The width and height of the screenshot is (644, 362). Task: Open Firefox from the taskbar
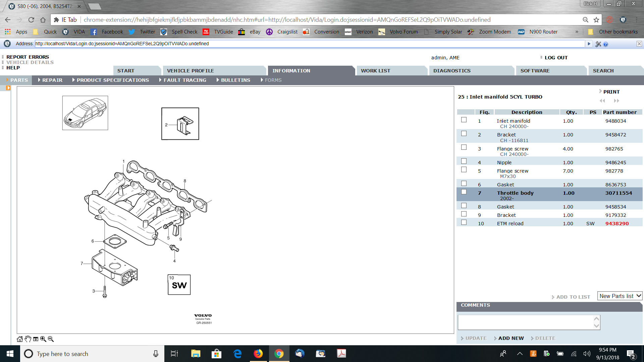(x=258, y=354)
